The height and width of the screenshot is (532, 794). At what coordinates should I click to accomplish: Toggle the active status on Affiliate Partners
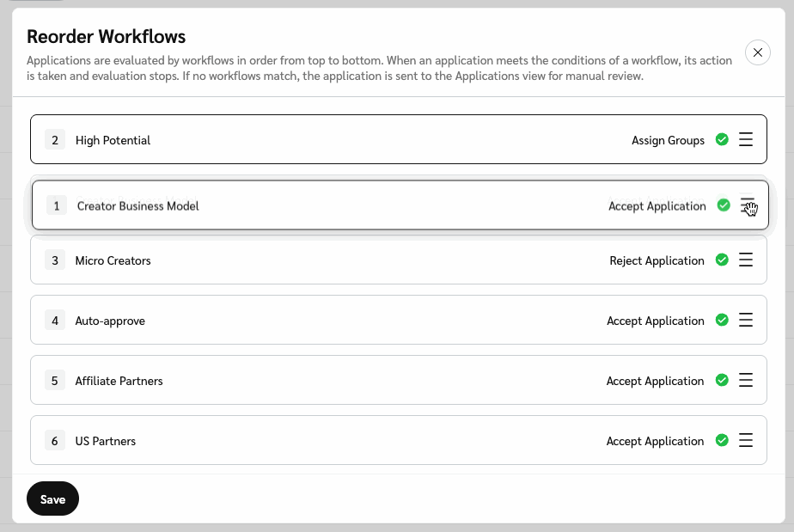(x=722, y=380)
